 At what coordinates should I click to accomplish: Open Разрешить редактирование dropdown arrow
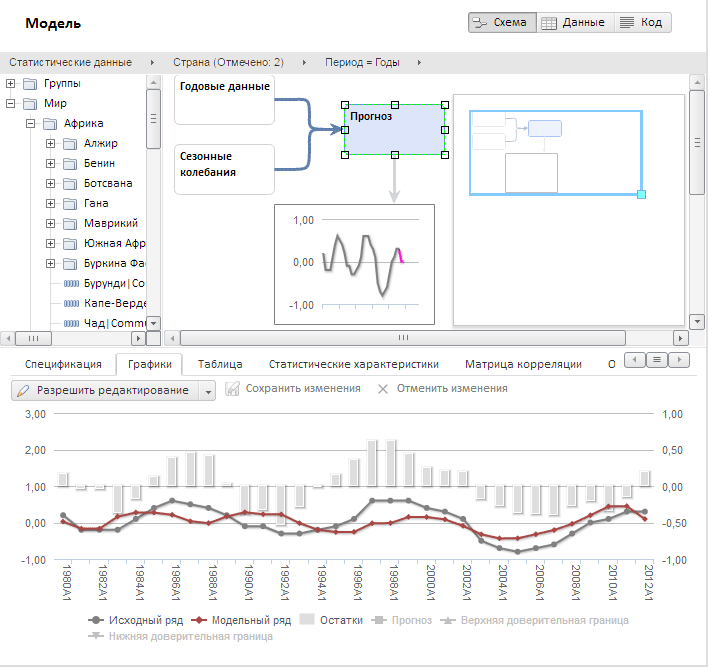point(208,390)
